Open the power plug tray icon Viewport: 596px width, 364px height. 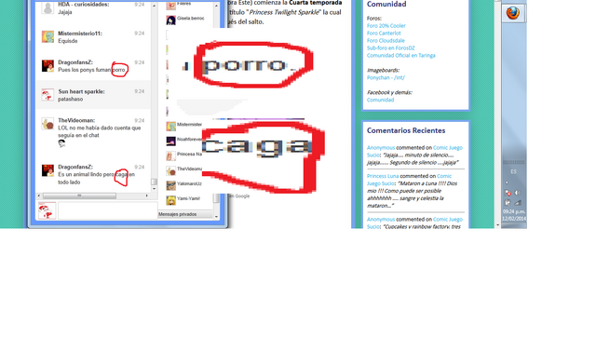[508, 203]
